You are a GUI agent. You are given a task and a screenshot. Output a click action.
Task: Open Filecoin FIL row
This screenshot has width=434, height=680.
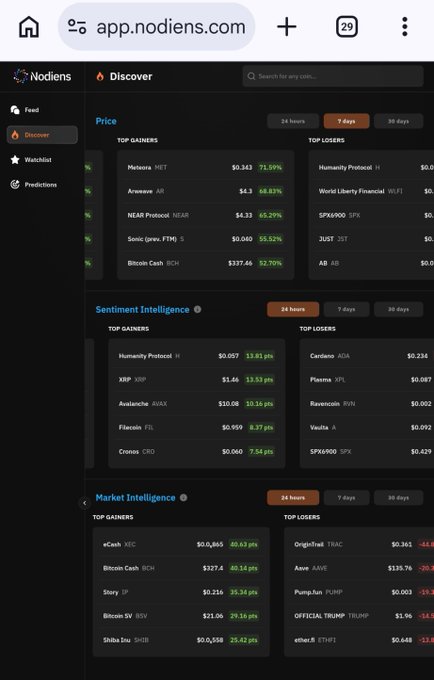[197, 427]
